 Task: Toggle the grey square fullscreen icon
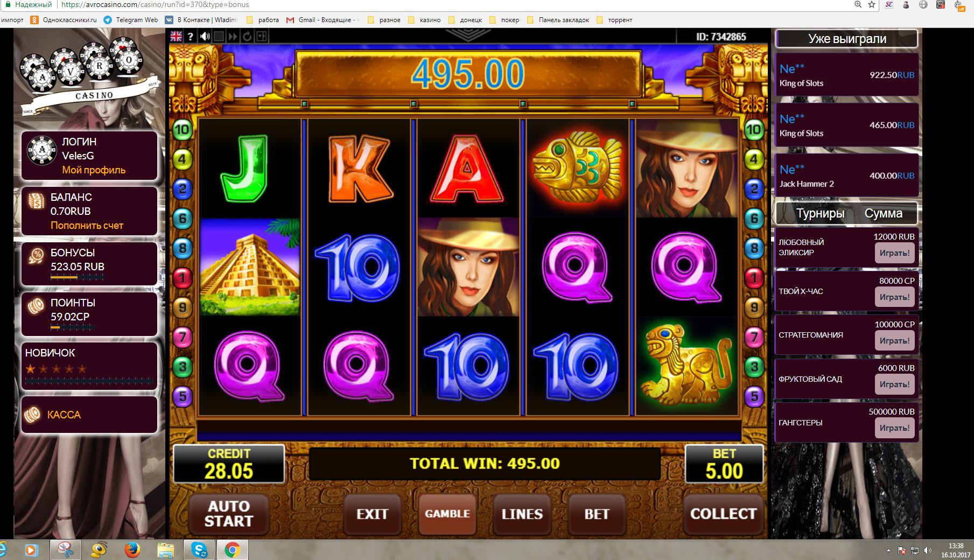pyautogui.click(x=219, y=36)
